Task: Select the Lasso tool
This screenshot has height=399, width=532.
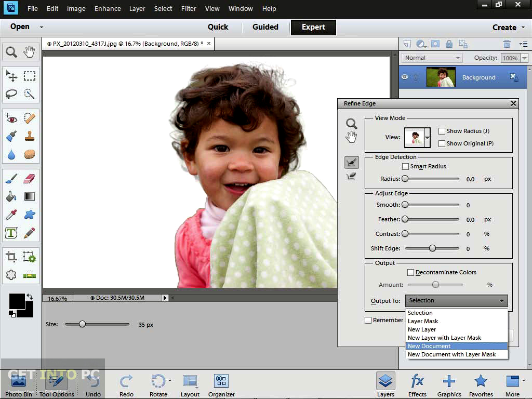Action: pyautogui.click(x=11, y=94)
